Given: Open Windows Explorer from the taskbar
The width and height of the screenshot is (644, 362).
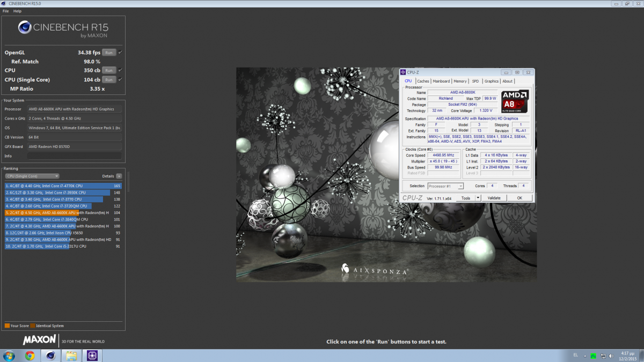Looking at the screenshot, I should pyautogui.click(x=71, y=356).
